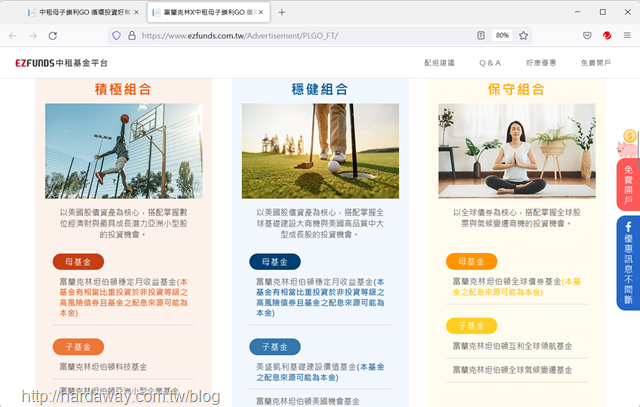Click the browser forward arrow
The height and width of the screenshot is (407, 640).
[33, 36]
